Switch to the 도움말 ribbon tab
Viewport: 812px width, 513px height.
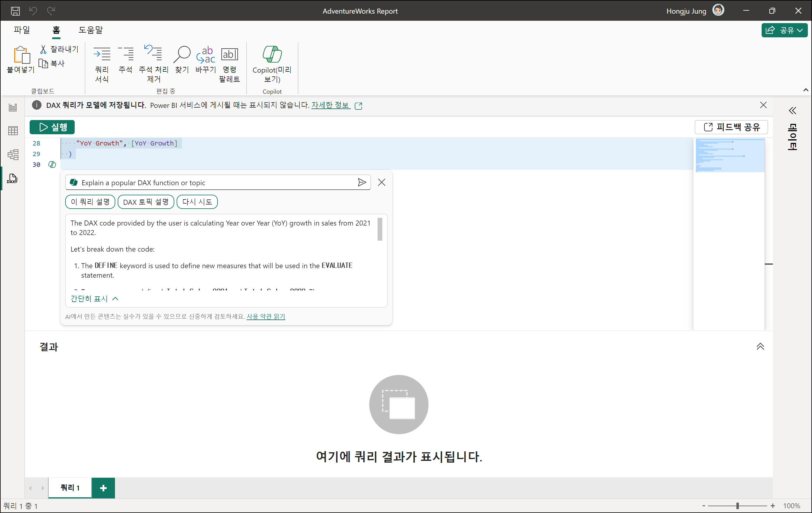[x=90, y=30]
